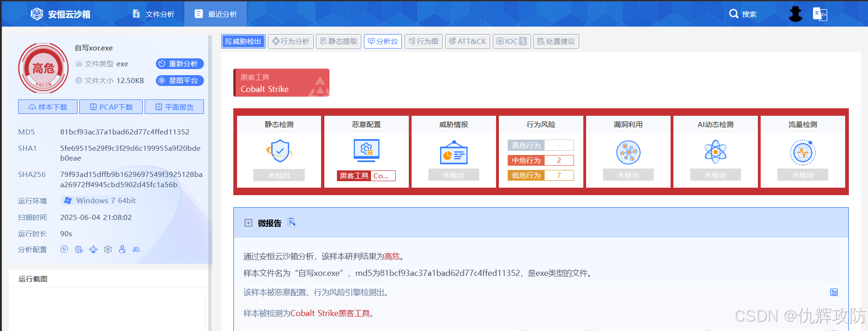Open the 平面报告 button

pyautogui.click(x=174, y=107)
